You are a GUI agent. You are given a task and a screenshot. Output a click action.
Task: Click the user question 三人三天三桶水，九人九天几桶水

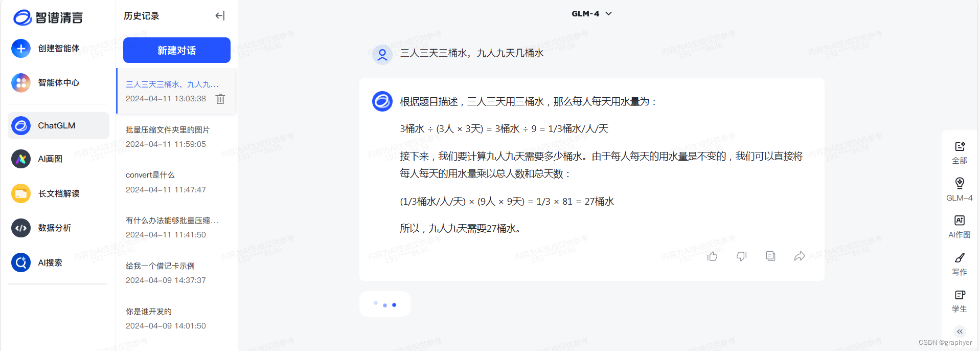[x=471, y=53]
